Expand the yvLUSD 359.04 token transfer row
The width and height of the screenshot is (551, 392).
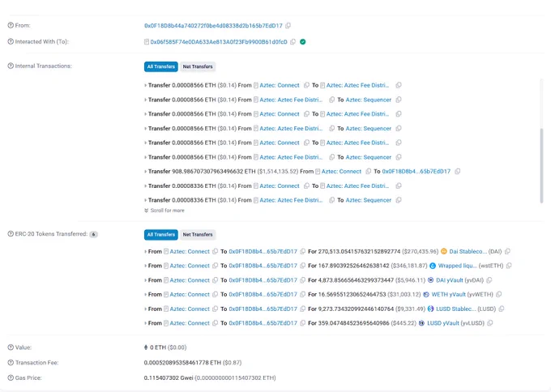(x=146, y=323)
